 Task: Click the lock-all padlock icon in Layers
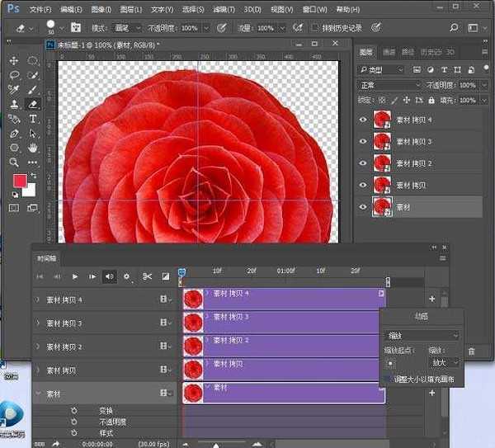point(431,100)
